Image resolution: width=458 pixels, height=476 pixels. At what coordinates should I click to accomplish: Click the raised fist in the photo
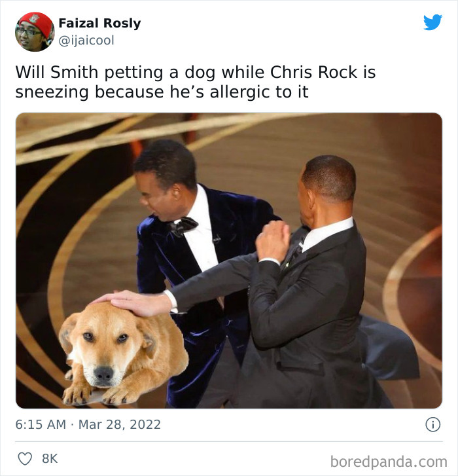273,241
